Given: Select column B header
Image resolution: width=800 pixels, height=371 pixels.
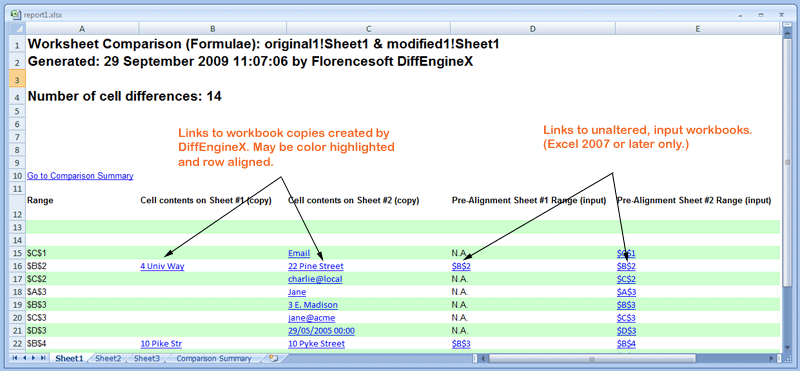Looking at the screenshot, I should [212, 29].
